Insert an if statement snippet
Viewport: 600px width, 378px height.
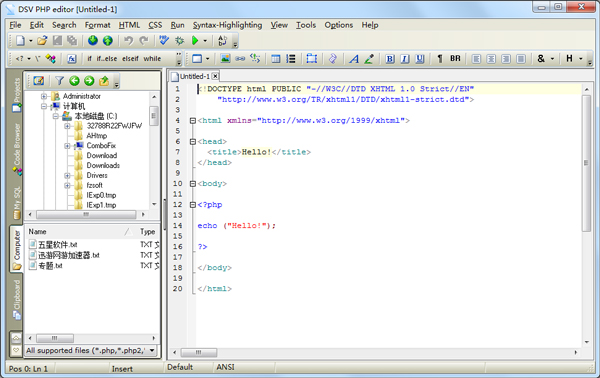click(90, 59)
